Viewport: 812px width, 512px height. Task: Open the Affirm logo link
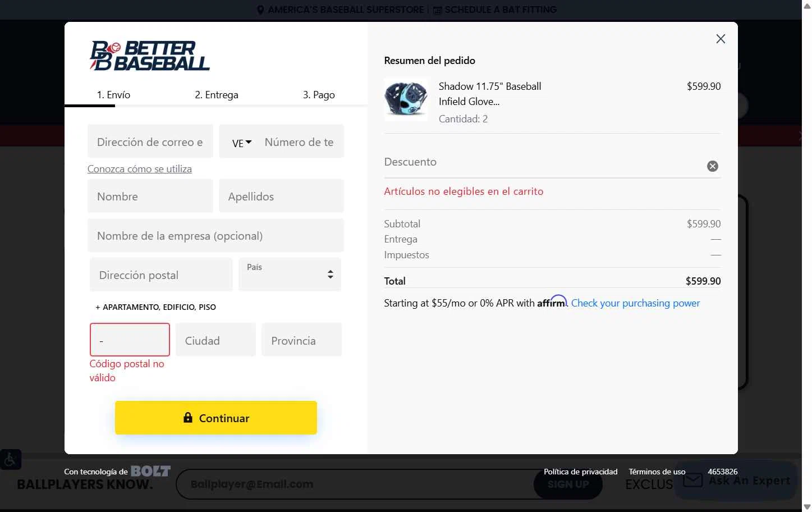[x=552, y=301]
